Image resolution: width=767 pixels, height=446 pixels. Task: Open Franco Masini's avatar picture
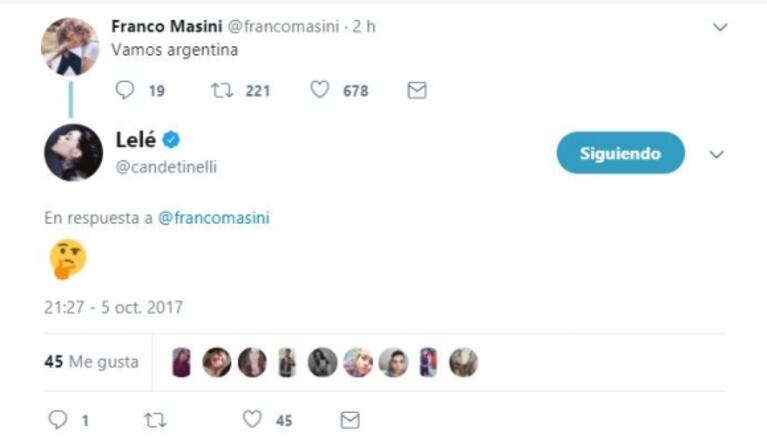click(x=70, y=47)
